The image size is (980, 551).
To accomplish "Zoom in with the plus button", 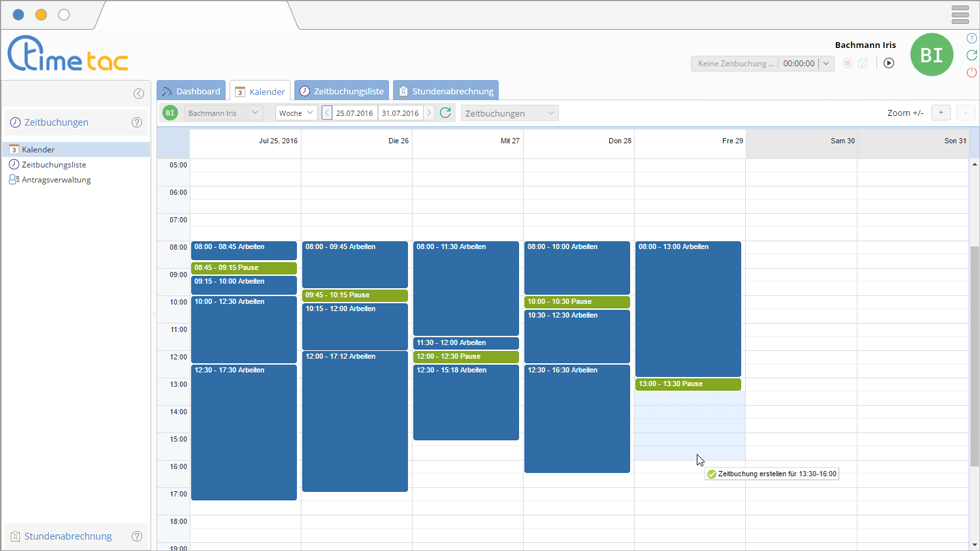I will tap(941, 112).
